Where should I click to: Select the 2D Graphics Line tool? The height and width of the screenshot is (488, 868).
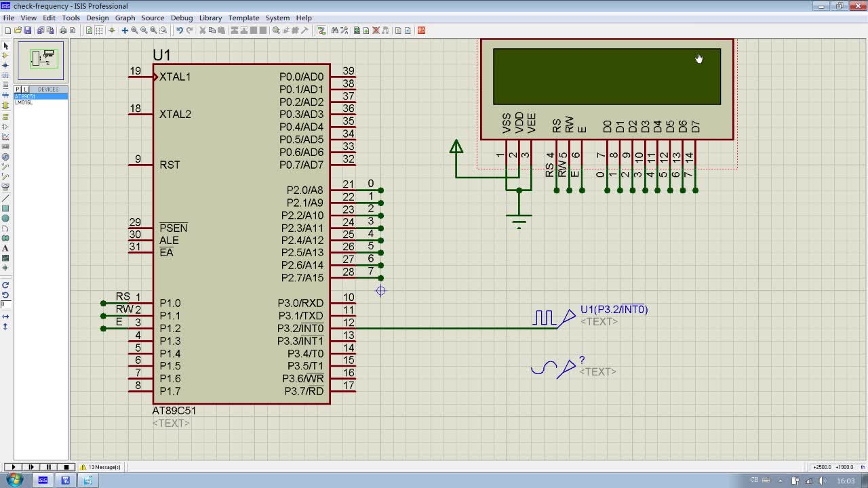pos(5,197)
